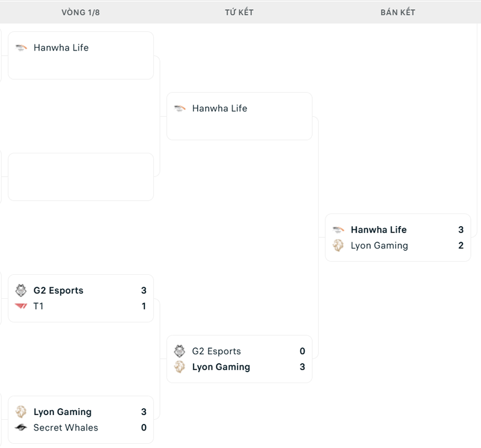Click Hanwha Life score 3 in Bán kết
Image resolution: width=481 pixels, height=448 pixels.
coord(461,230)
